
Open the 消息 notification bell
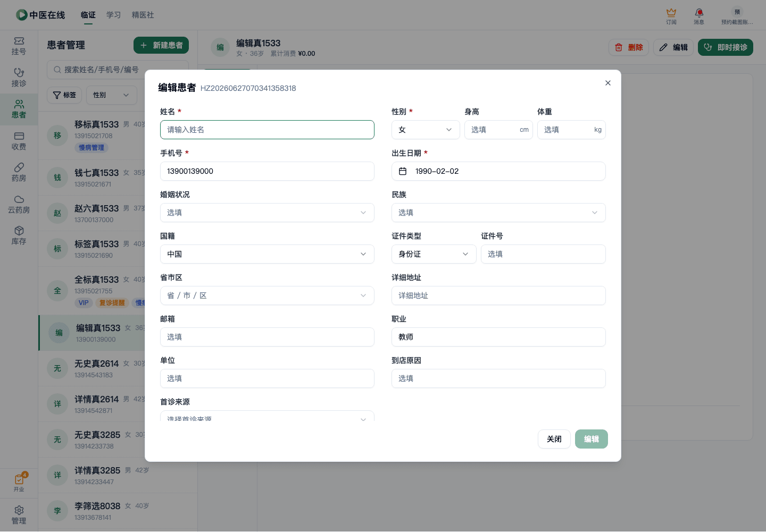click(699, 16)
